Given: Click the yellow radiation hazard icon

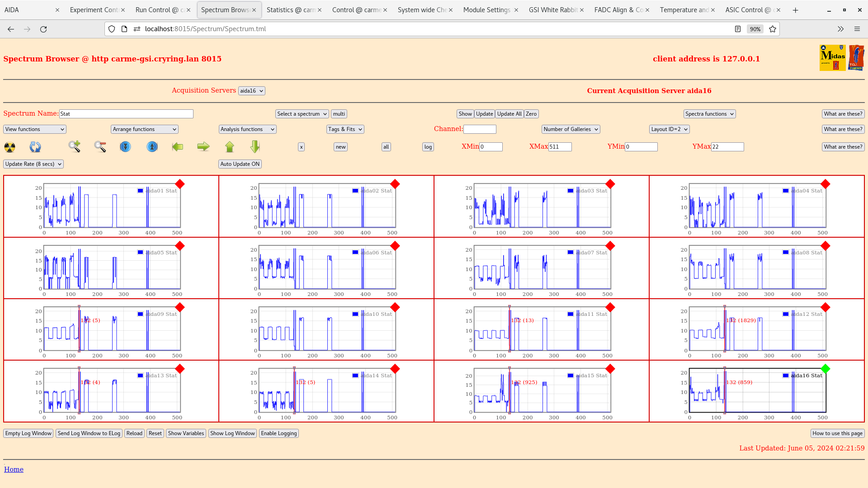Looking at the screenshot, I should pyautogui.click(x=9, y=147).
